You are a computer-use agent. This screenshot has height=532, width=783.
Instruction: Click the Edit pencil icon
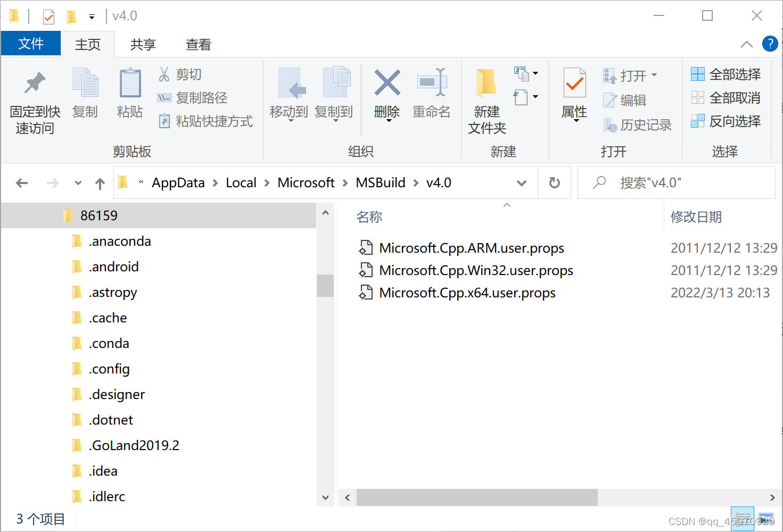(x=609, y=100)
